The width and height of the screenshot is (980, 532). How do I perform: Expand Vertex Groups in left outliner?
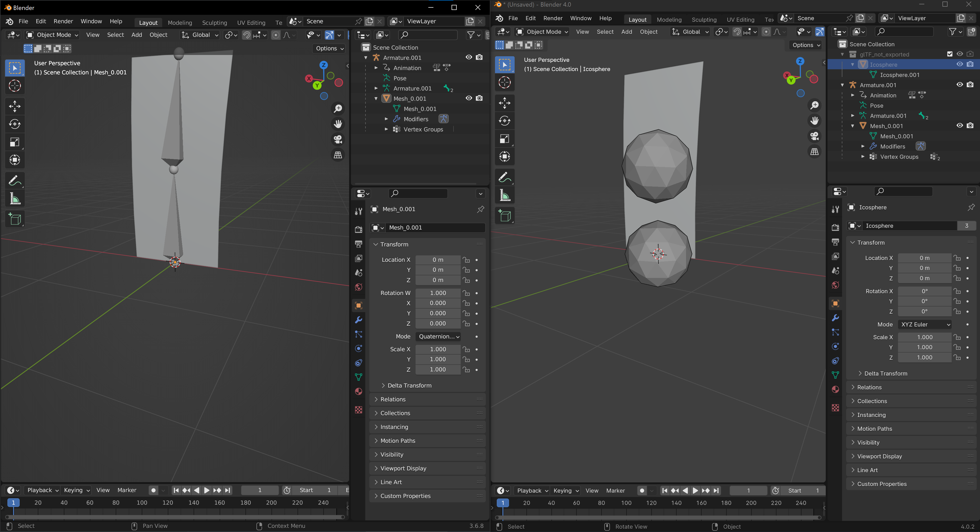pyautogui.click(x=386, y=129)
